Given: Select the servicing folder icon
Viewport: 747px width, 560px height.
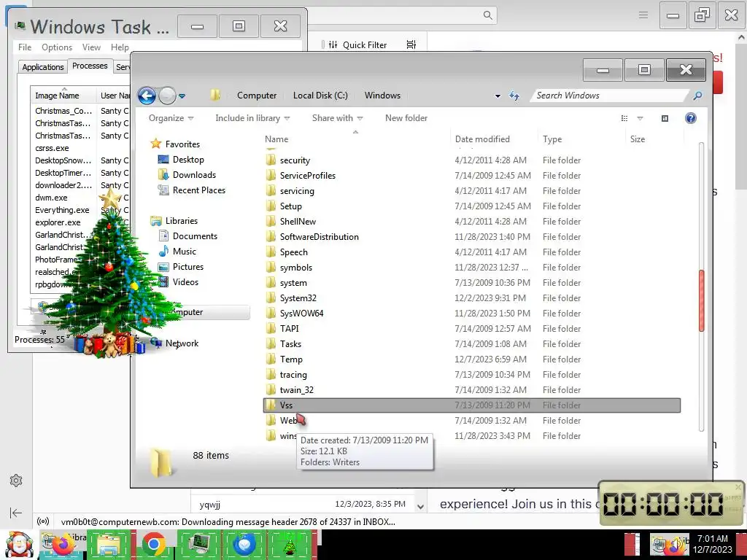Looking at the screenshot, I should coord(271,190).
